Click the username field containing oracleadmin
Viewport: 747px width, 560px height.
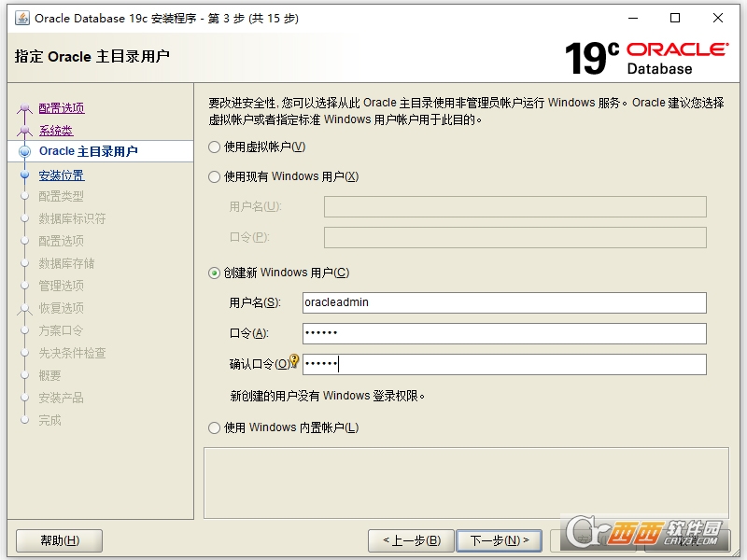[x=504, y=302]
